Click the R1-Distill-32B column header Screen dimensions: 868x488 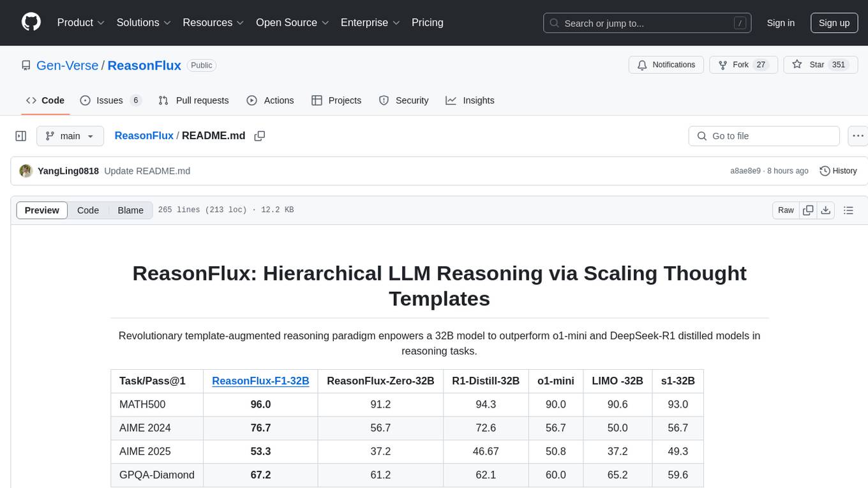point(486,381)
